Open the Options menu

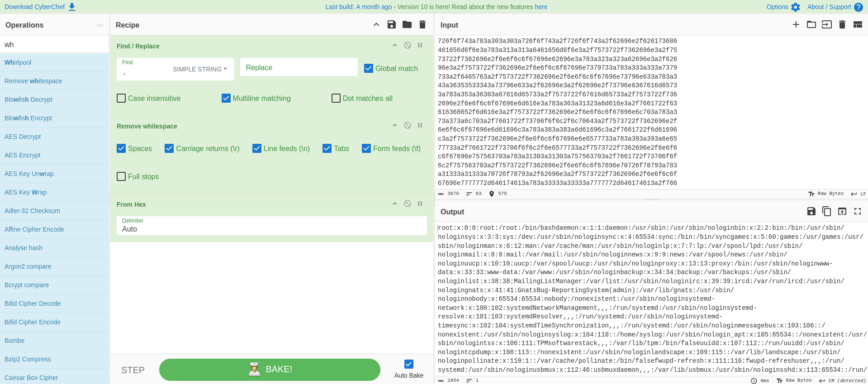(x=783, y=7)
